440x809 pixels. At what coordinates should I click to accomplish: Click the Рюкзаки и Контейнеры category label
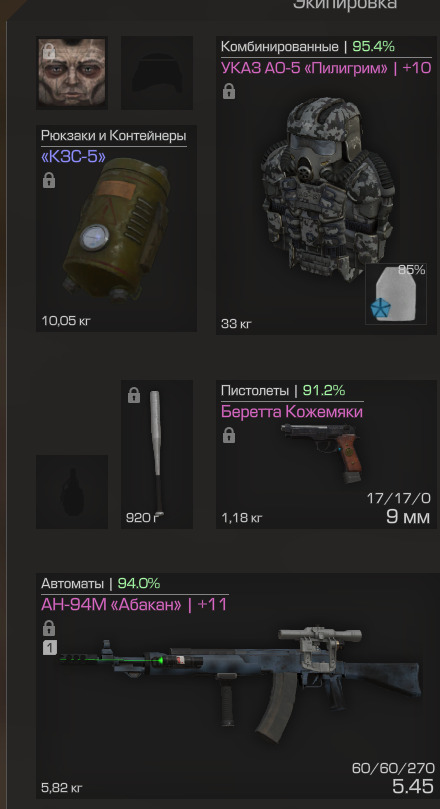(113, 136)
